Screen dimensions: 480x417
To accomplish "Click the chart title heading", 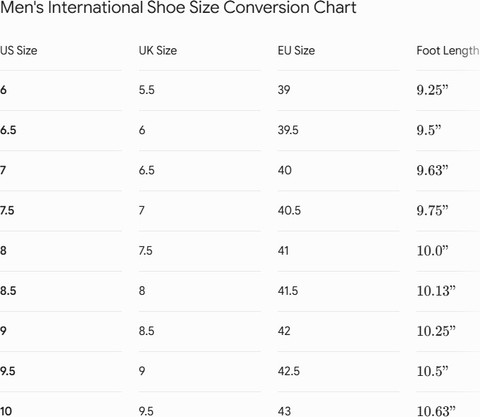I will click(x=178, y=7).
